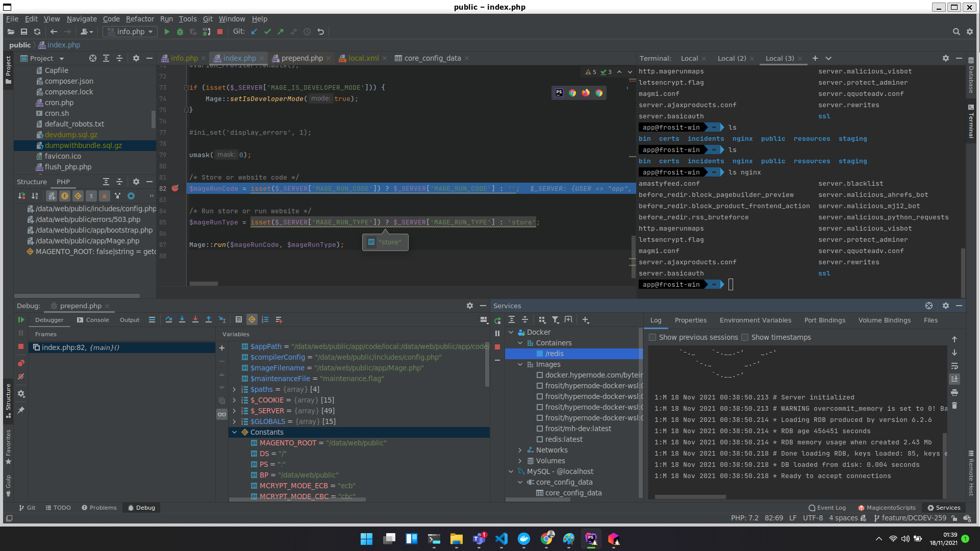The image size is (980, 551).
Task: Open the info.php run configuration dropdown
Action: pos(130,32)
